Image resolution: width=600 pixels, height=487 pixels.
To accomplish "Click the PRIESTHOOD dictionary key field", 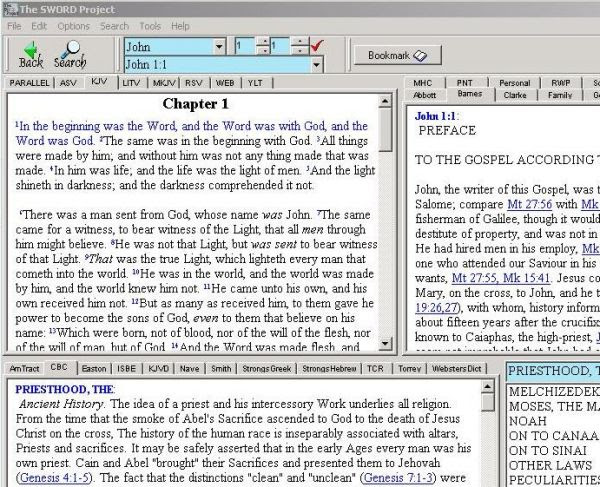I will pos(553,371).
